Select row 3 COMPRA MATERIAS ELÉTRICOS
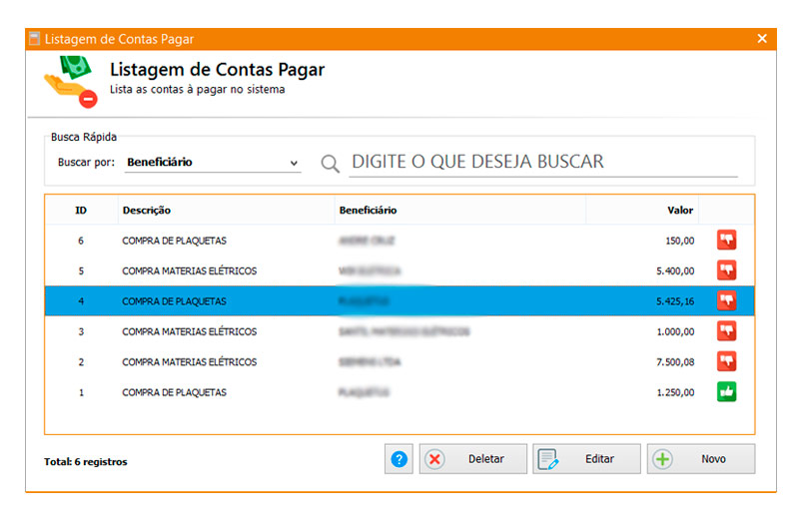Viewport: 799px width, 532px height. point(399,331)
